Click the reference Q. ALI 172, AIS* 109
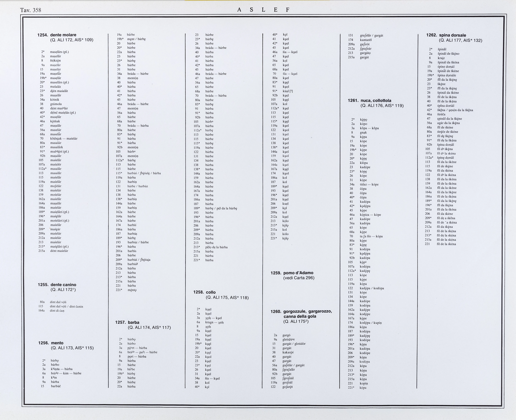Viewport: 516px width, 420px height. tap(72, 40)
